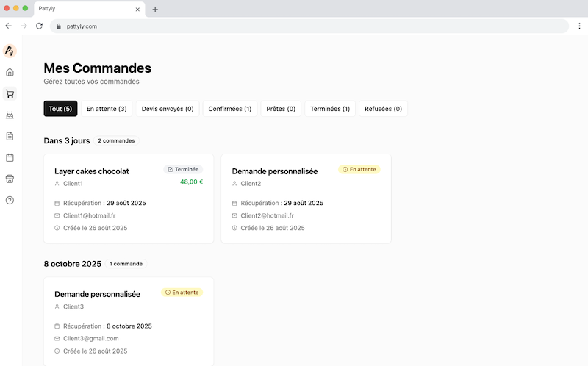The image size is (588, 366).
Task: Open the cake products icon
Action: click(10, 115)
